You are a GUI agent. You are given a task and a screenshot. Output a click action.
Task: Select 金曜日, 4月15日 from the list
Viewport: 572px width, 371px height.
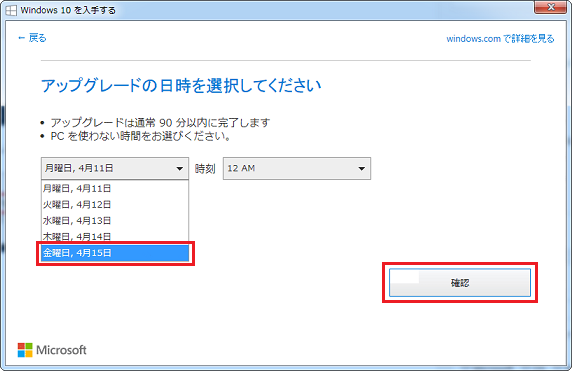[x=115, y=253]
